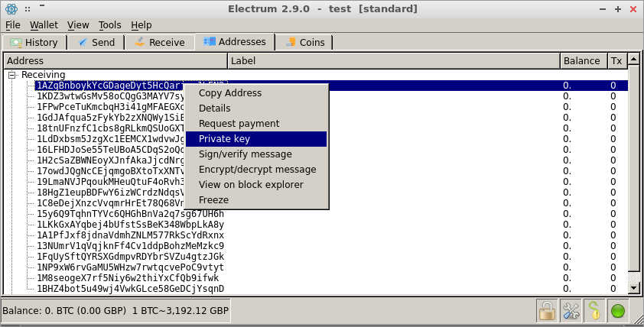Open the Wallet menu
The width and height of the screenshot is (644, 327).
pyautogui.click(x=44, y=25)
